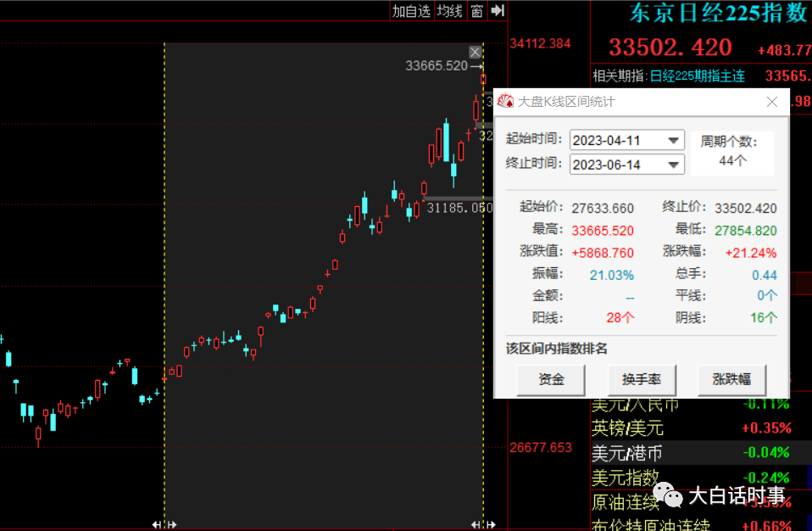The image size is (812, 531).
Task: Open the 窗 window option
Action: pyautogui.click(x=477, y=11)
